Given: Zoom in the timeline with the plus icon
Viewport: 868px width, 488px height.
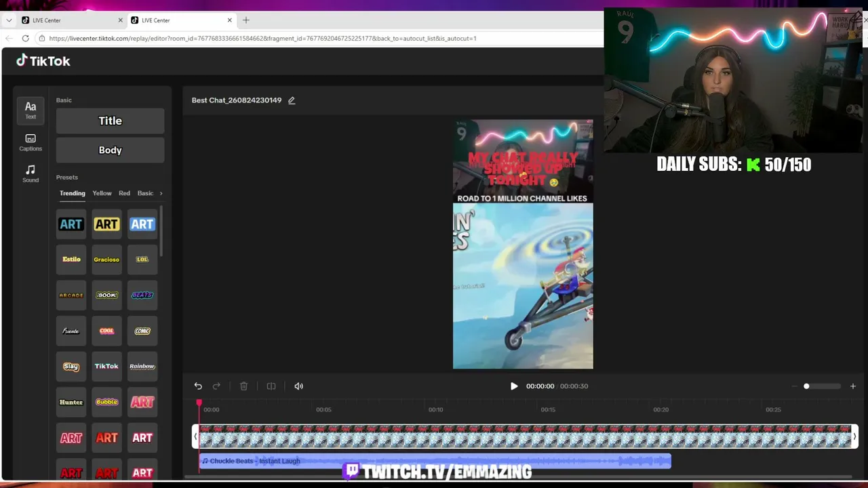Looking at the screenshot, I should [x=853, y=386].
